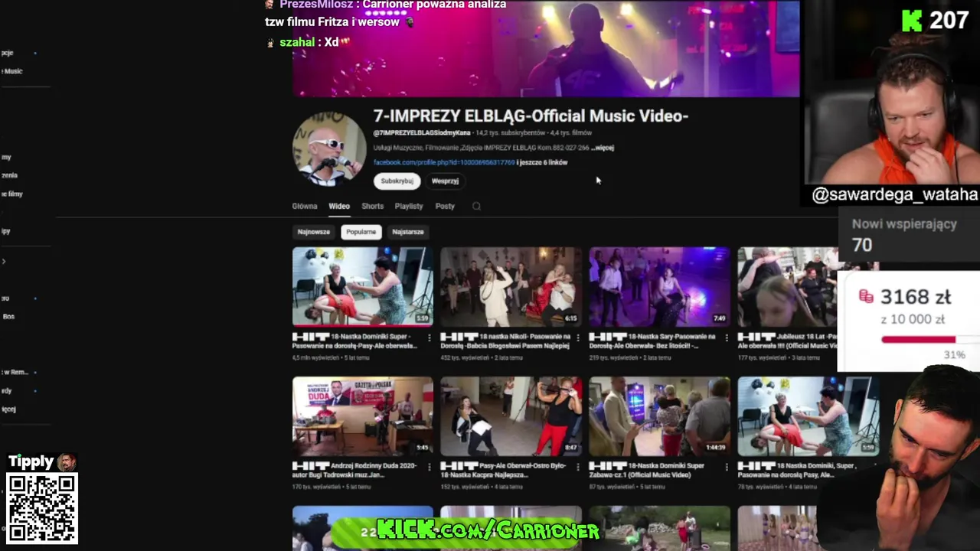Open the Pasy-Ale Oberwał 8:47 thumbnail

[x=511, y=416]
